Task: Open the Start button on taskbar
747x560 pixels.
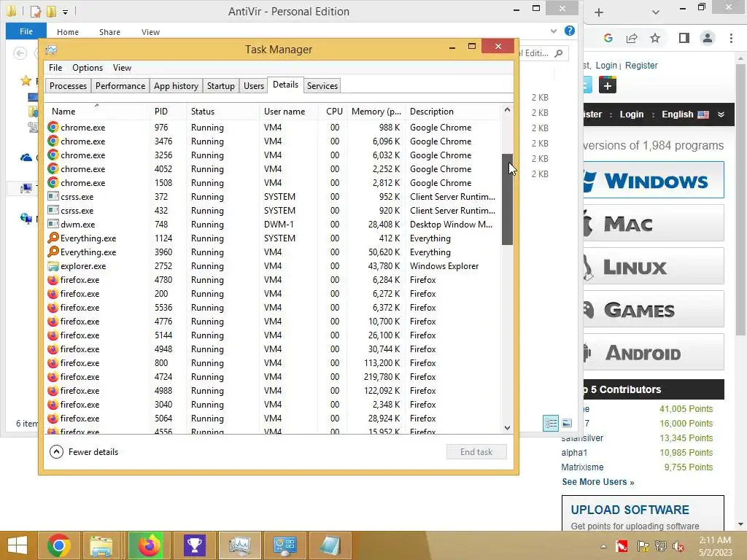Action: click(x=18, y=545)
